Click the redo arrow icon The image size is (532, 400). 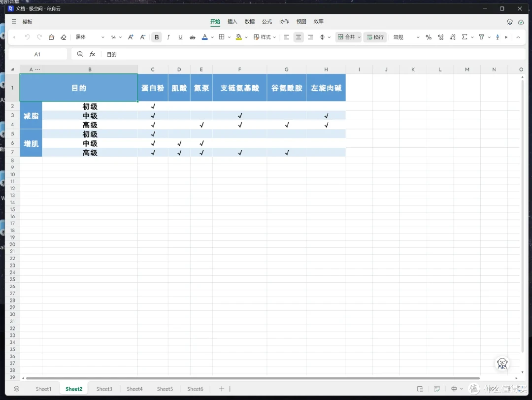pos(39,37)
